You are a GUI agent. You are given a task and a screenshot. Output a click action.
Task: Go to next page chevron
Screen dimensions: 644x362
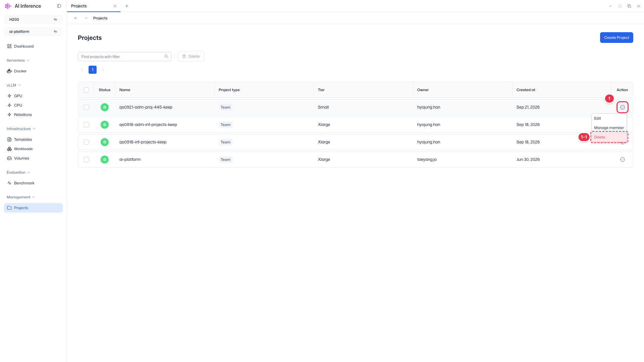coord(103,70)
